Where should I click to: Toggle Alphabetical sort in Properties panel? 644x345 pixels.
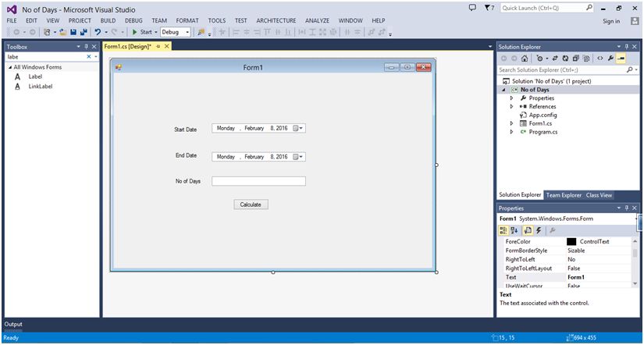[514, 231]
